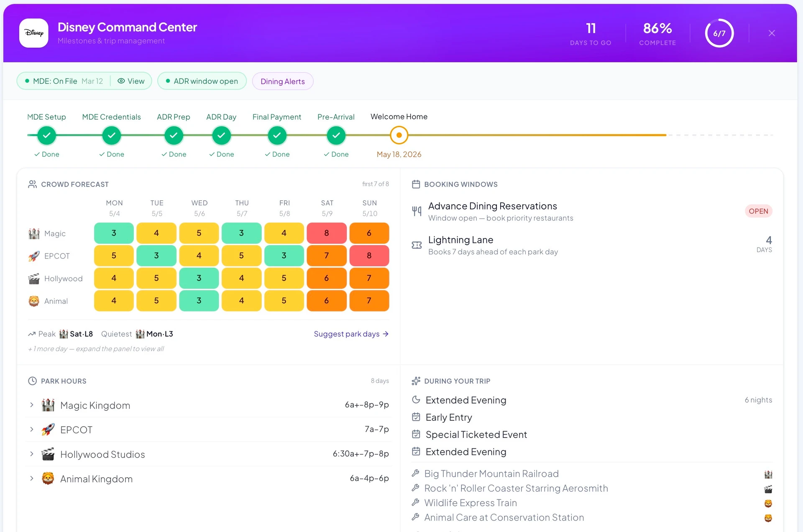Click the During Your Trip sparkle icon
The width and height of the screenshot is (803, 532).
416,381
